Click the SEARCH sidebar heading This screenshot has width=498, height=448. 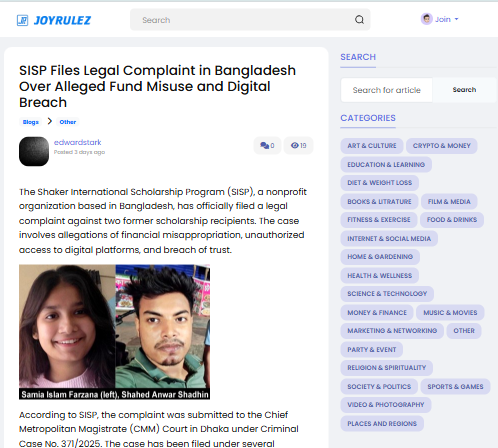pyautogui.click(x=358, y=57)
